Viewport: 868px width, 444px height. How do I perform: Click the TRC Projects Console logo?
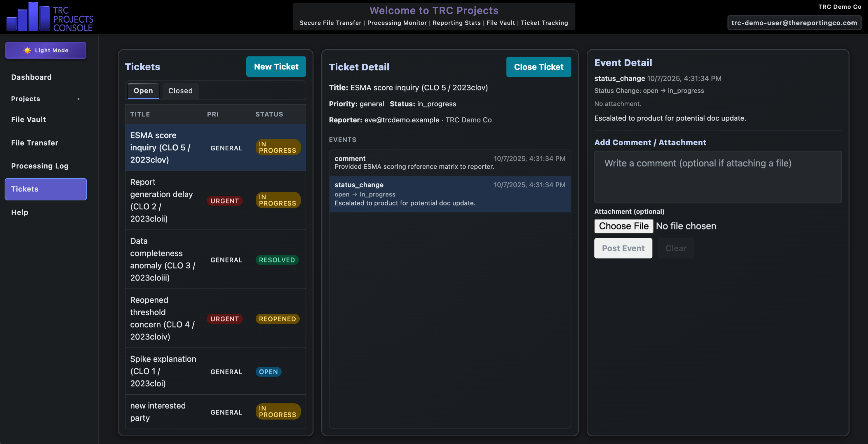point(50,17)
